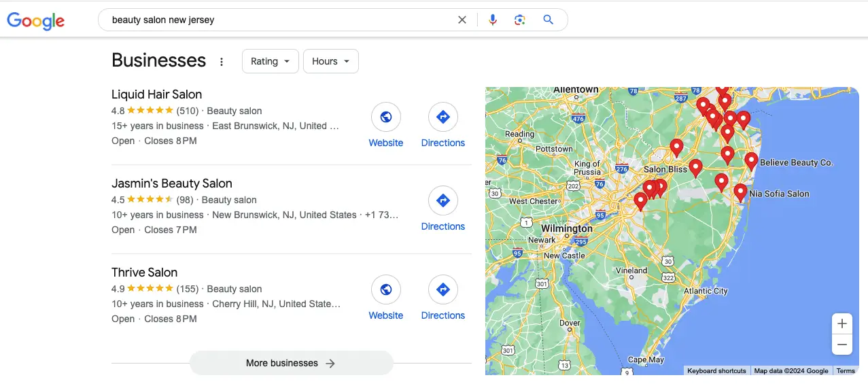Click the More businesses button

[x=292, y=363]
